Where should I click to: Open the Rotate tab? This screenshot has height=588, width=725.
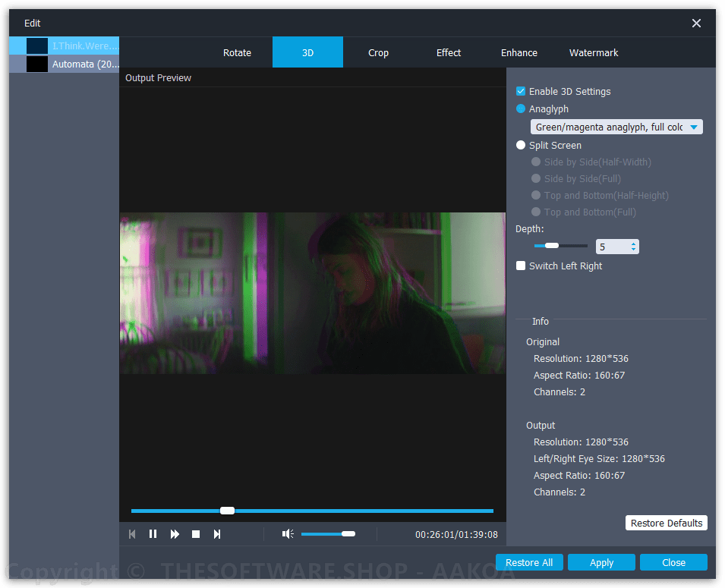[x=237, y=52]
